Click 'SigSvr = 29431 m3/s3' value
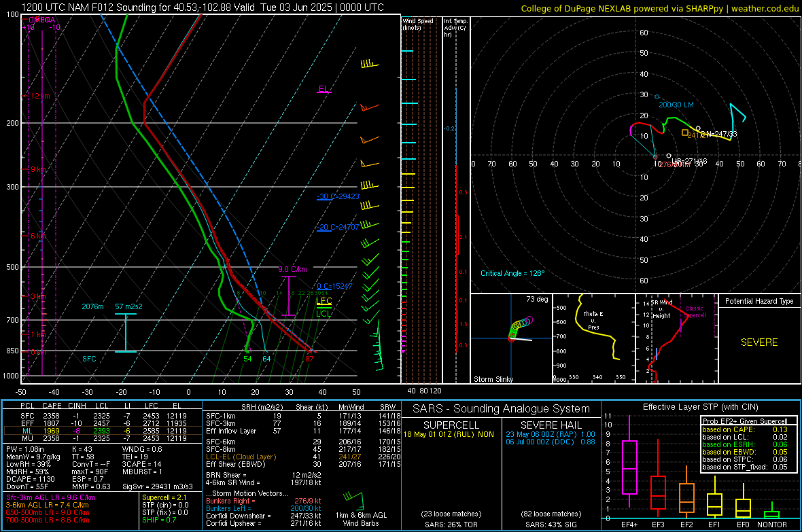 point(158,486)
